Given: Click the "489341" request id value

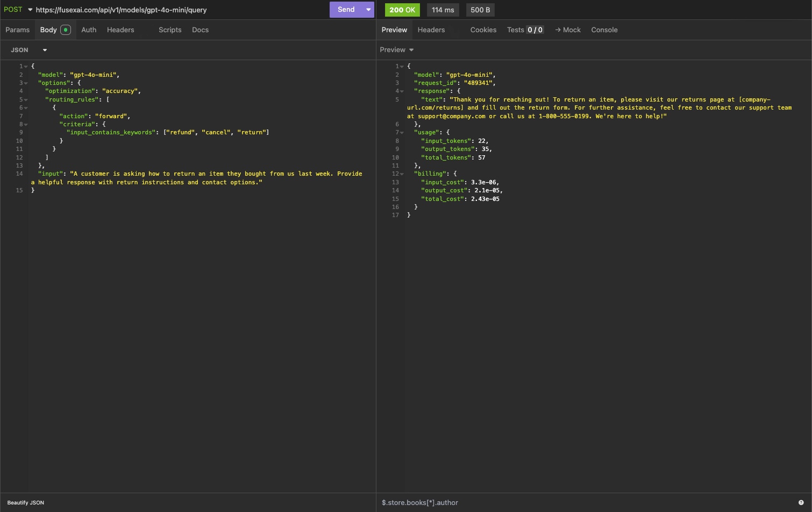Looking at the screenshot, I should (x=478, y=83).
